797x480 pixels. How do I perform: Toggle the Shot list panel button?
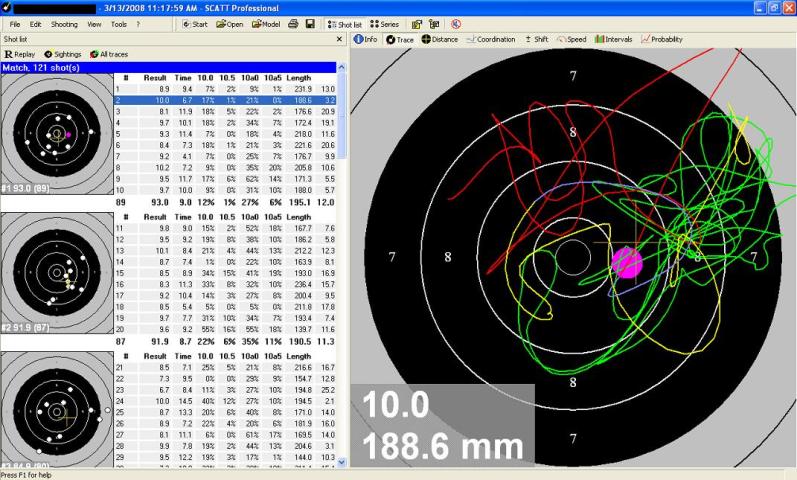point(345,24)
